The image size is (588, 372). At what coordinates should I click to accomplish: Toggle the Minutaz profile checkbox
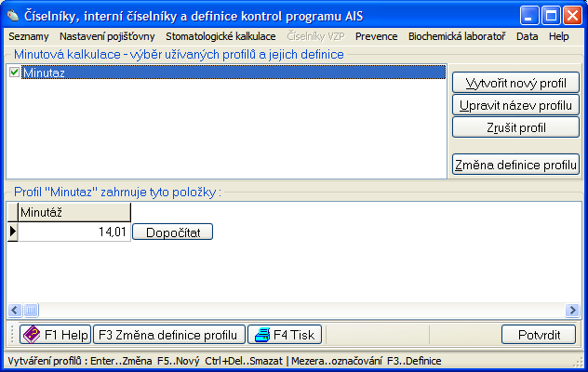pos(15,72)
